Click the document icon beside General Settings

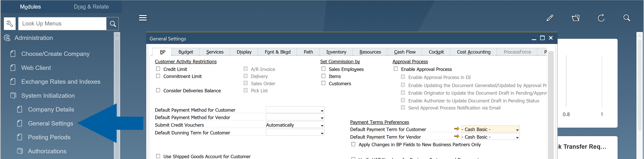click(20, 123)
